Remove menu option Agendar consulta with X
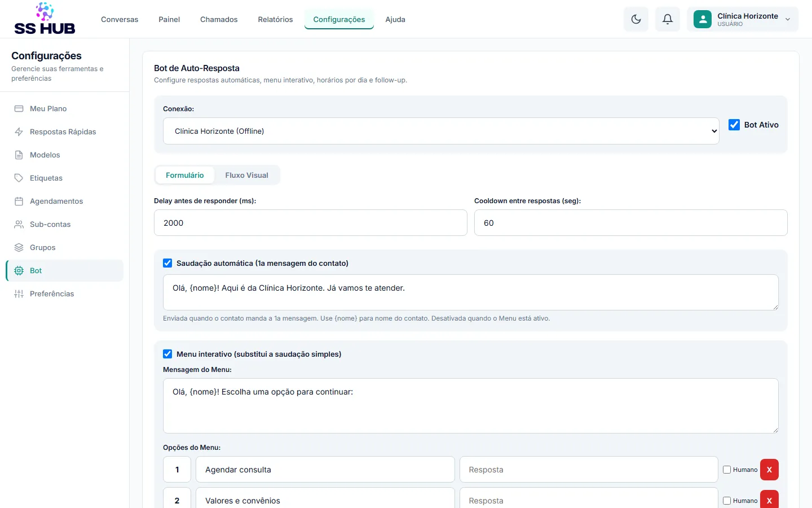Screen dimensions: 812x508 [769, 470]
